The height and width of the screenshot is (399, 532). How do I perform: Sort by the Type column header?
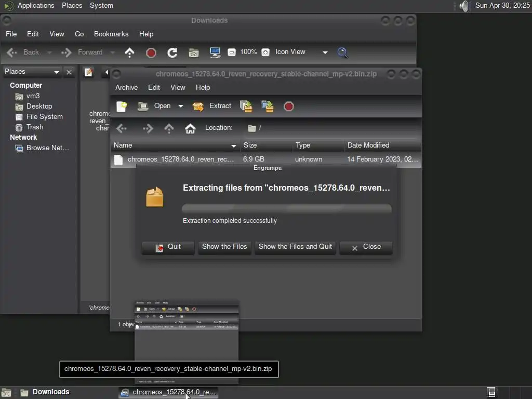[318, 145]
